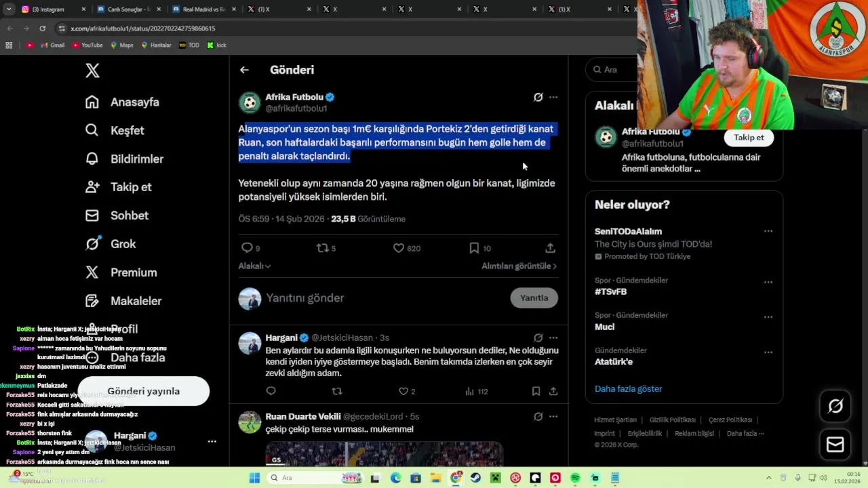The height and width of the screenshot is (488, 868).
Task: Open more options on Afrika Futbolu post
Action: click(x=553, y=97)
